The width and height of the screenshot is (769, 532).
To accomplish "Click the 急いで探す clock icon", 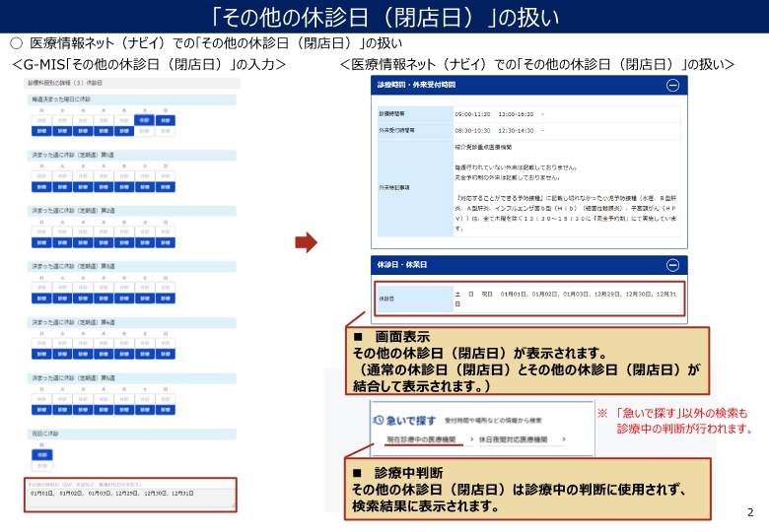I will (380, 418).
